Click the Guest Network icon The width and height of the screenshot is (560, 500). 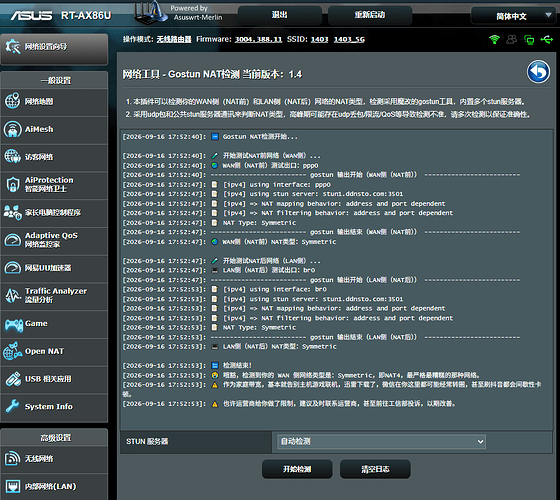click(x=12, y=156)
